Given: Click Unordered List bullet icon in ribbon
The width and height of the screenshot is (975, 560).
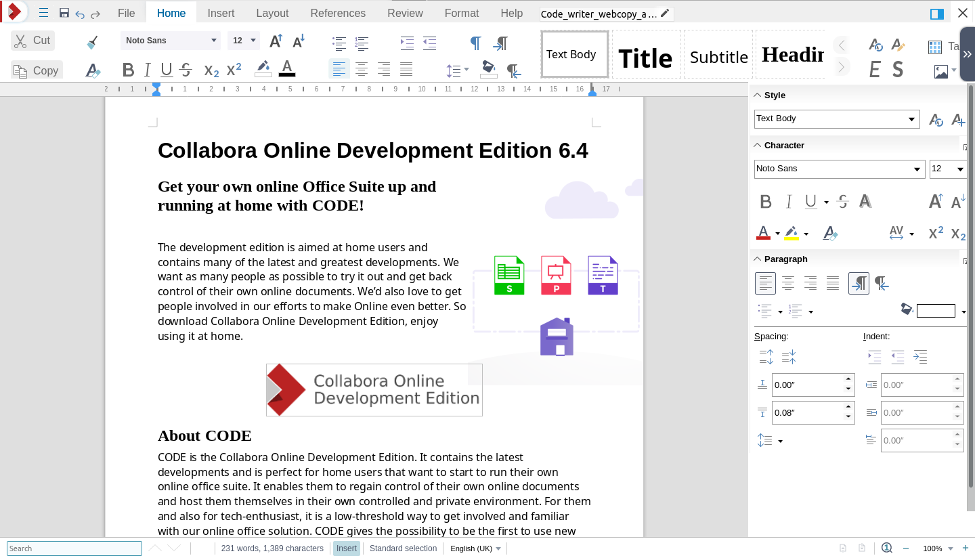Looking at the screenshot, I should [x=339, y=43].
